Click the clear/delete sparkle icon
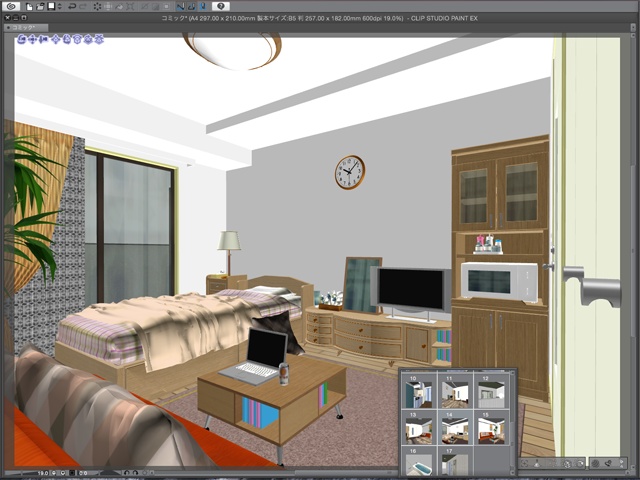This screenshot has width=640, height=480. [98, 6]
